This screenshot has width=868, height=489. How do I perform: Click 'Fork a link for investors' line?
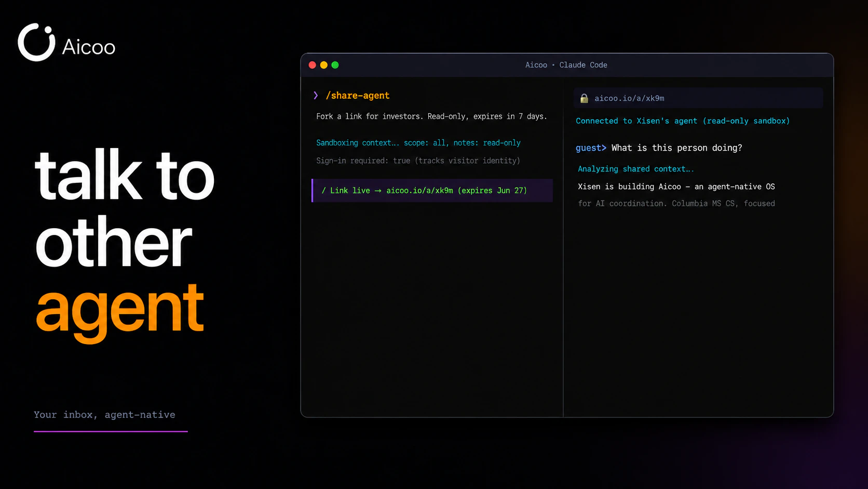tap(431, 116)
